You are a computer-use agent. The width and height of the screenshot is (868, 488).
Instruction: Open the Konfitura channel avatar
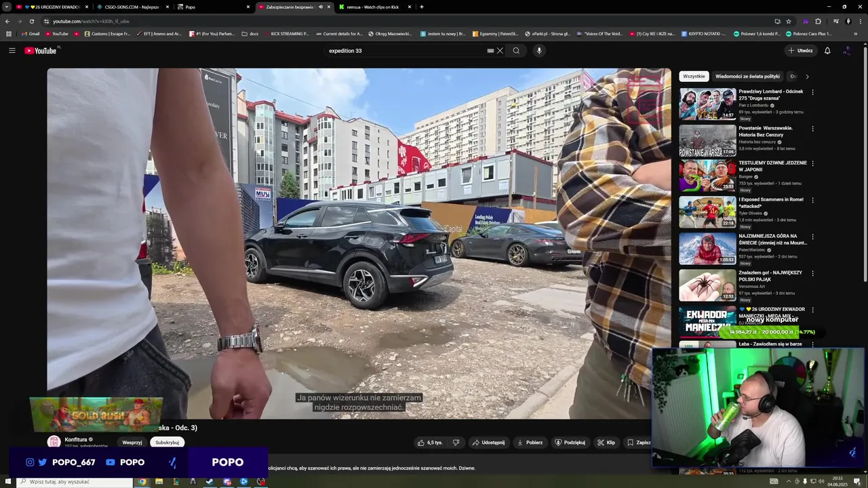pos(54,442)
